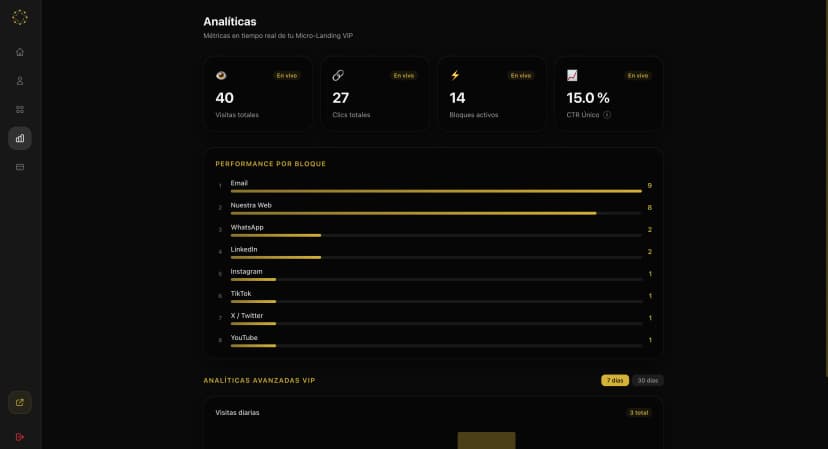
Task: Select the 7 días range button
Action: pos(615,380)
